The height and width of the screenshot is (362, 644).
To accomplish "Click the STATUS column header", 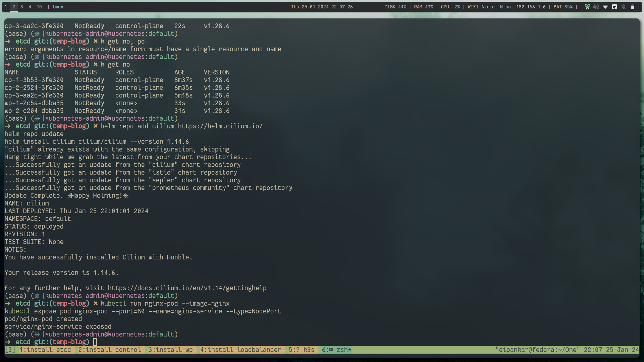I will point(86,72).
